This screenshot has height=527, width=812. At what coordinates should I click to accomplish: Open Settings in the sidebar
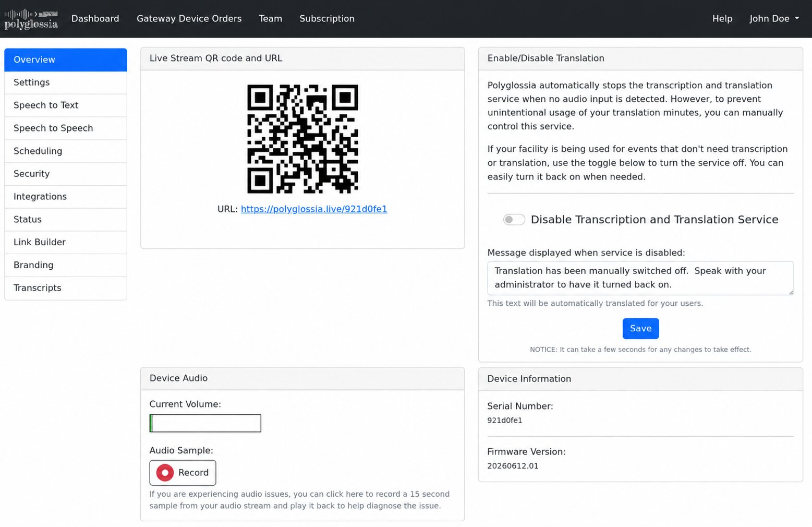[x=66, y=82]
